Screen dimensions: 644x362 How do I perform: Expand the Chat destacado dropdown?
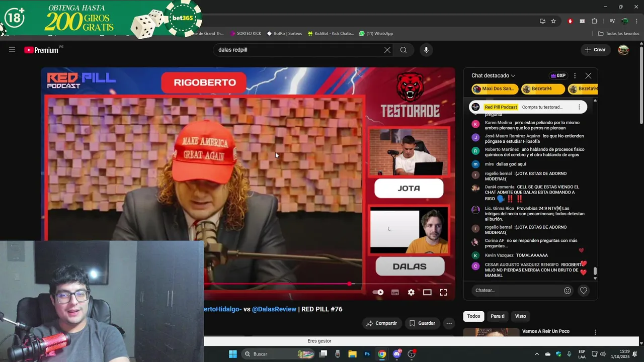tap(494, 75)
